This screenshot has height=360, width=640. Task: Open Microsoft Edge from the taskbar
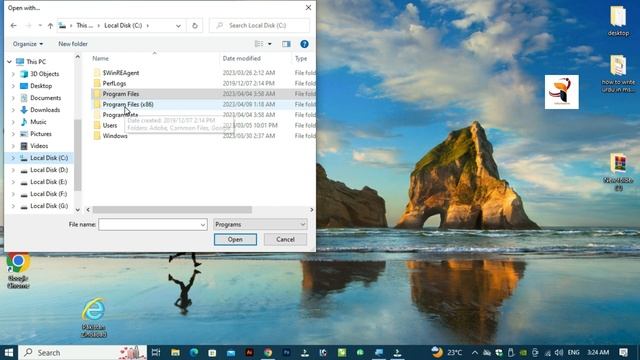click(193, 352)
